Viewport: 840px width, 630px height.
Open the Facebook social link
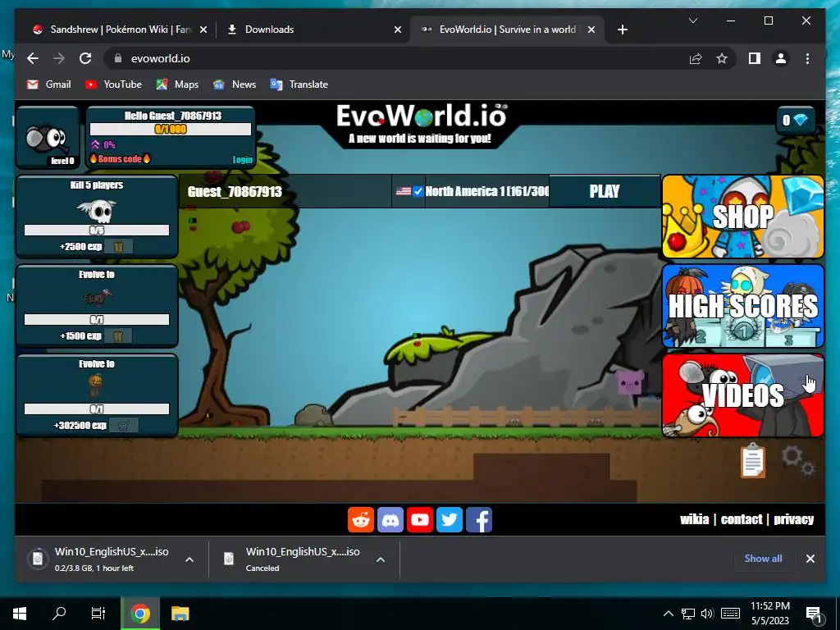pos(479,519)
